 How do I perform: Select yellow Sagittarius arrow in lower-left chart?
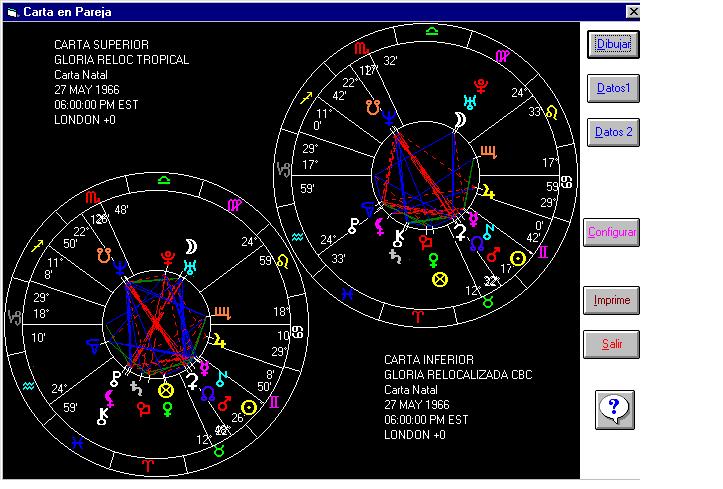click(x=38, y=245)
